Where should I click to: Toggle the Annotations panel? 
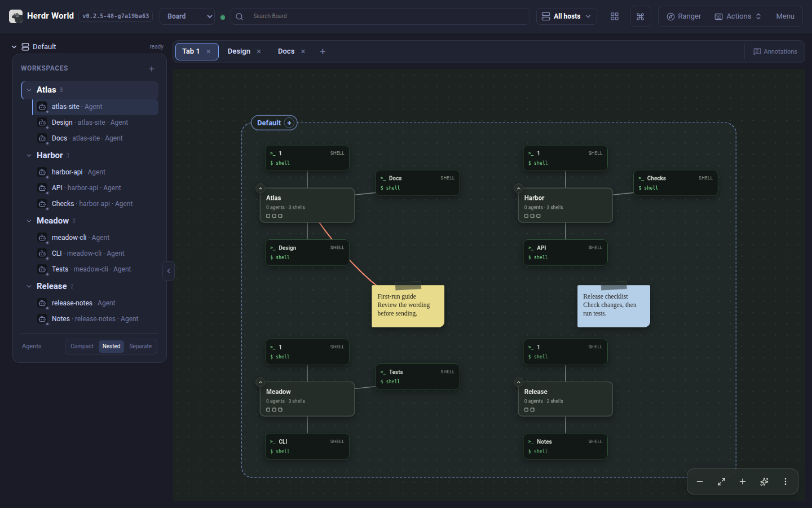pyautogui.click(x=775, y=51)
